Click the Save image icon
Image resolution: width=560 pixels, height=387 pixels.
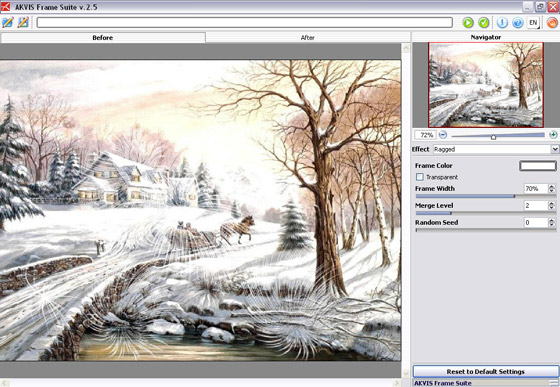click(x=23, y=22)
